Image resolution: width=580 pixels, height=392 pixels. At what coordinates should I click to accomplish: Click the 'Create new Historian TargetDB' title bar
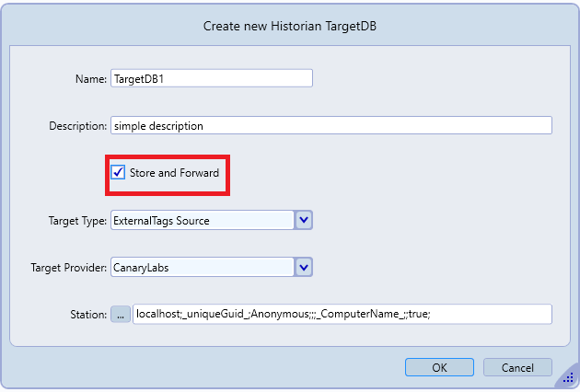coord(290,26)
